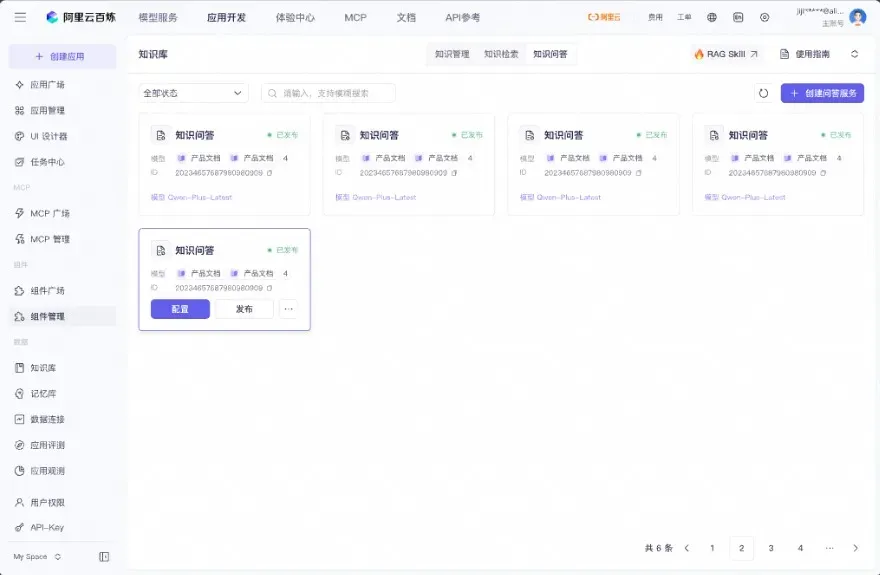Expand the 全部状态 status dropdown
Image resolution: width=880 pixels, height=575 pixels.
click(194, 93)
